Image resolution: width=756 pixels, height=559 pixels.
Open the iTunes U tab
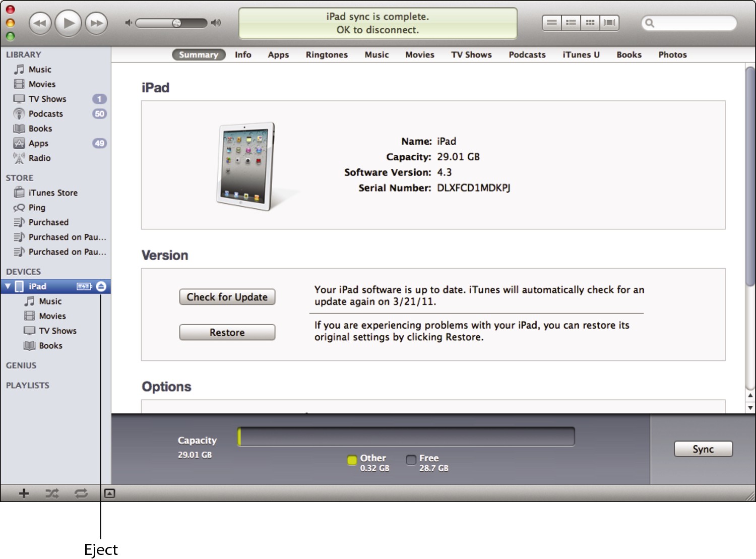click(x=581, y=54)
